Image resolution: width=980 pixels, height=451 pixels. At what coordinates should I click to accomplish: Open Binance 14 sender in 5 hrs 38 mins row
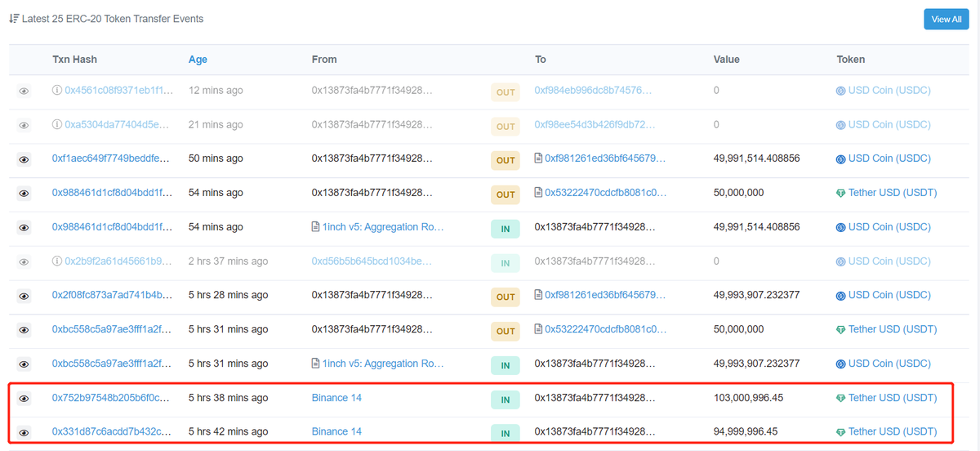coord(336,398)
